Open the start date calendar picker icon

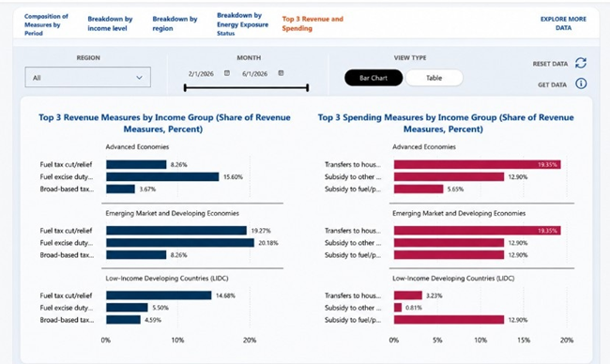tap(227, 73)
